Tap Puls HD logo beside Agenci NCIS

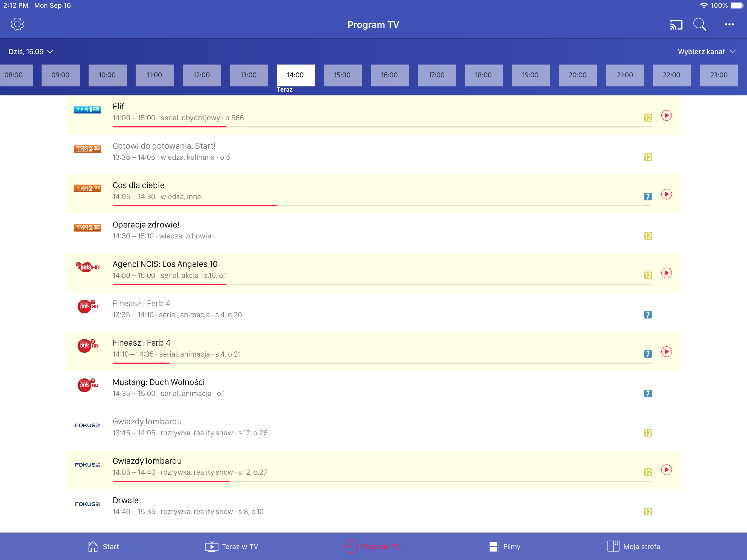coord(87,267)
